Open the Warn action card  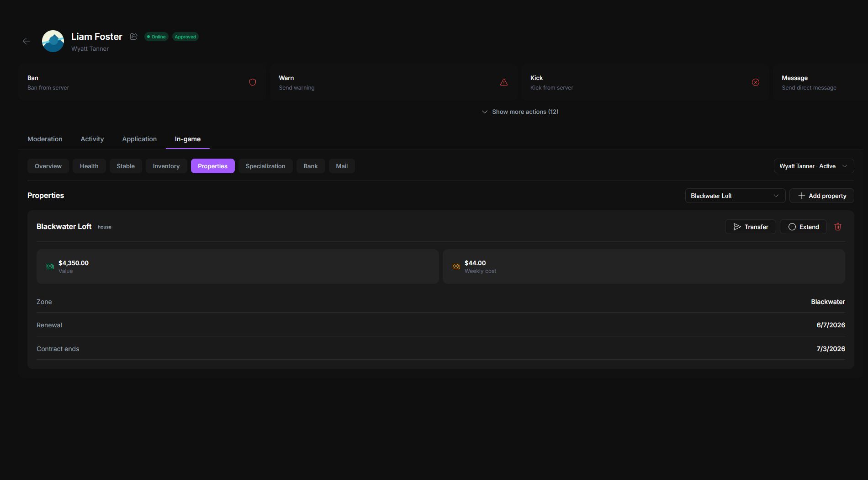(393, 82)
